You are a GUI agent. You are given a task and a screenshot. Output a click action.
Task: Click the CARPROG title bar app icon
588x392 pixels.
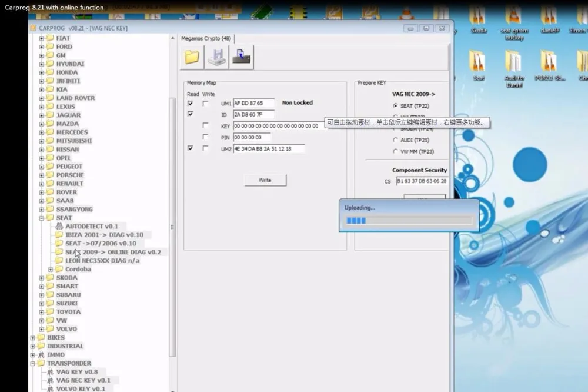pyautogui.click(x=33, y=28)
